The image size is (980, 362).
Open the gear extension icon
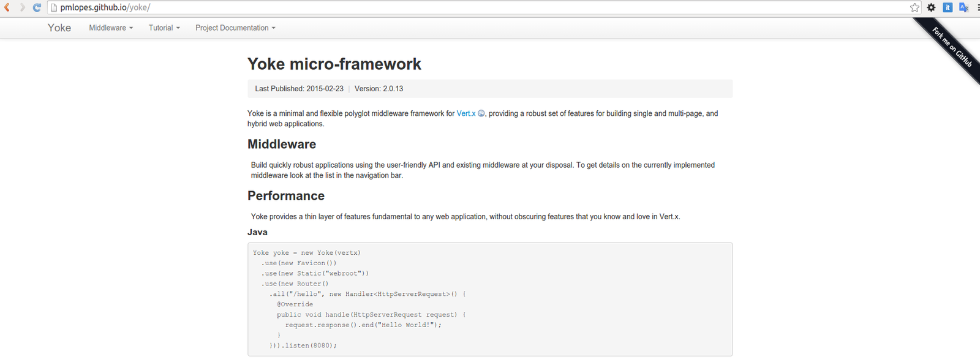pyautogui.click(x=931, y=7)
